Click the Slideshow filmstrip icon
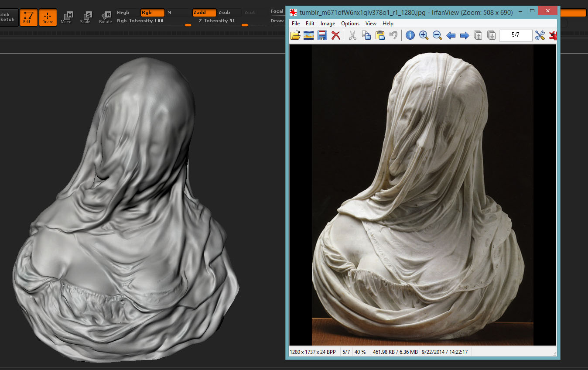The width and height of the screenshot is (588, 370). pos(309,36)
